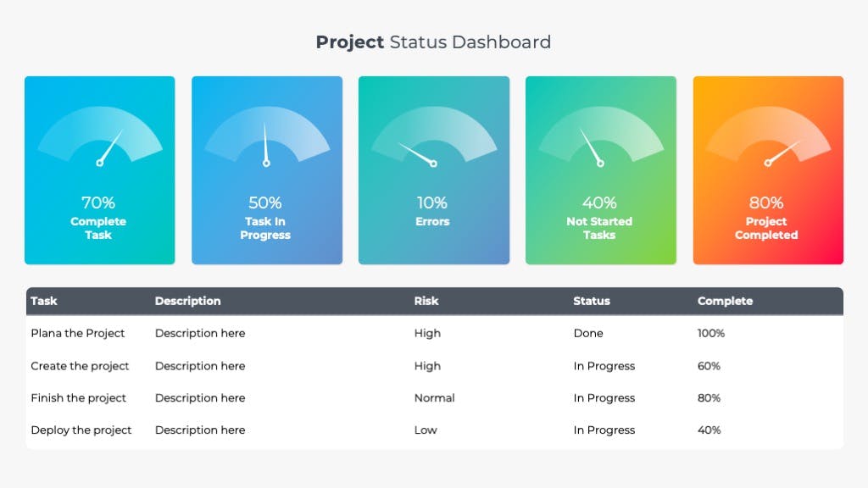Image resolution: width=868 pixels, height=488 pixels.
Task: Open the orange Project Completed card
Action: point(768,169)
